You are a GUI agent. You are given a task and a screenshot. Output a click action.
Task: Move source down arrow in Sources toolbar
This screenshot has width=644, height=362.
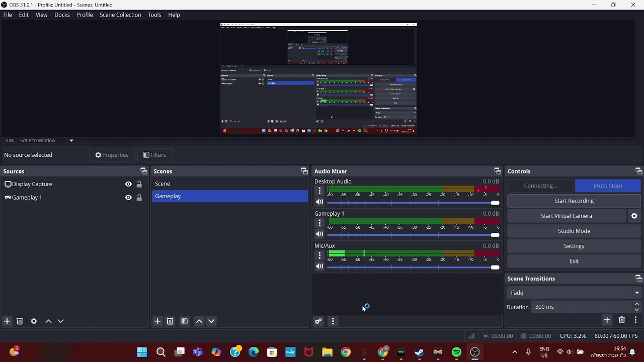(x=60, y=321)
